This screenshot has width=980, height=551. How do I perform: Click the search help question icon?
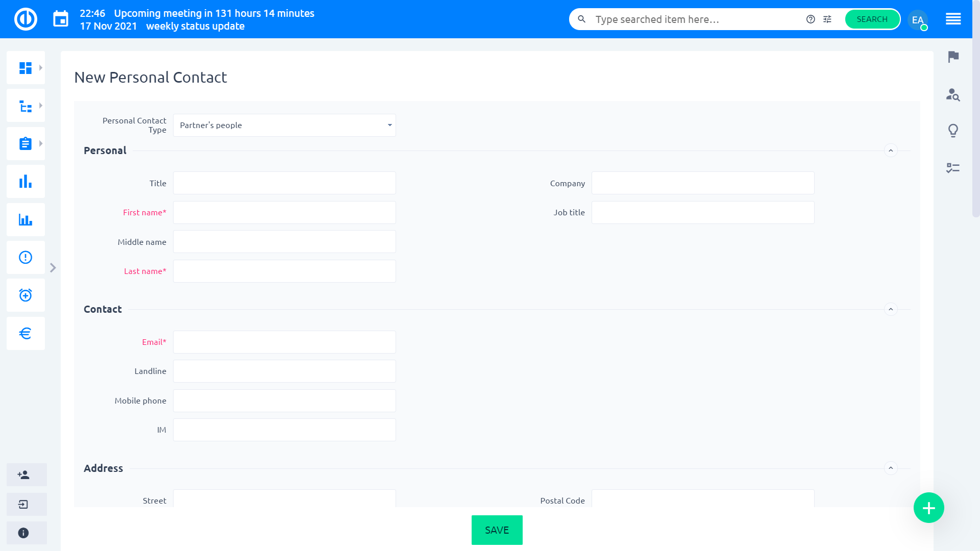[x=811, y=19]
